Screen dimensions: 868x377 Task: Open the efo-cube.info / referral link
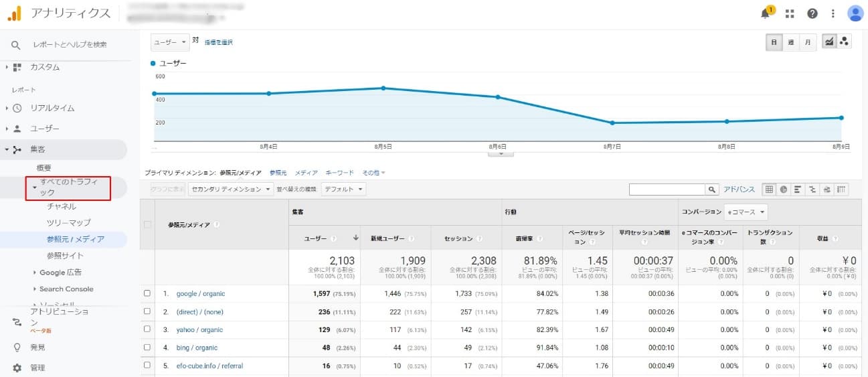pyautogui.click(x=209, y=366)
